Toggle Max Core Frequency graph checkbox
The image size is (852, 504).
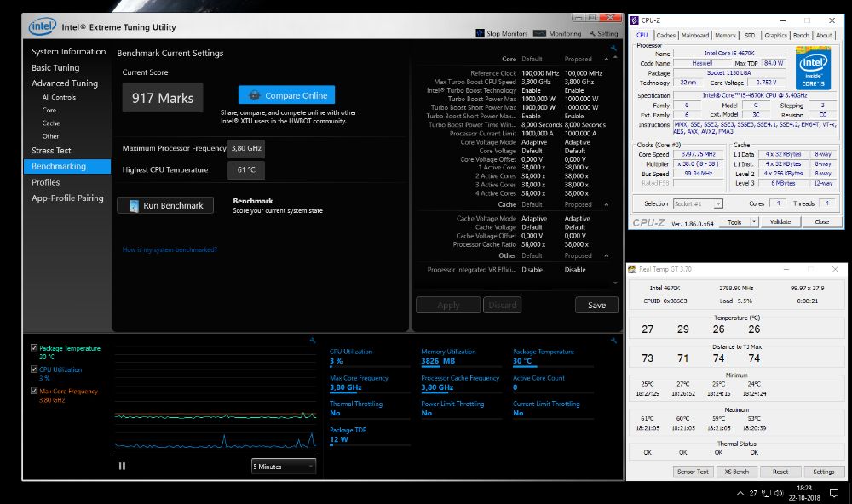(34, 391)
